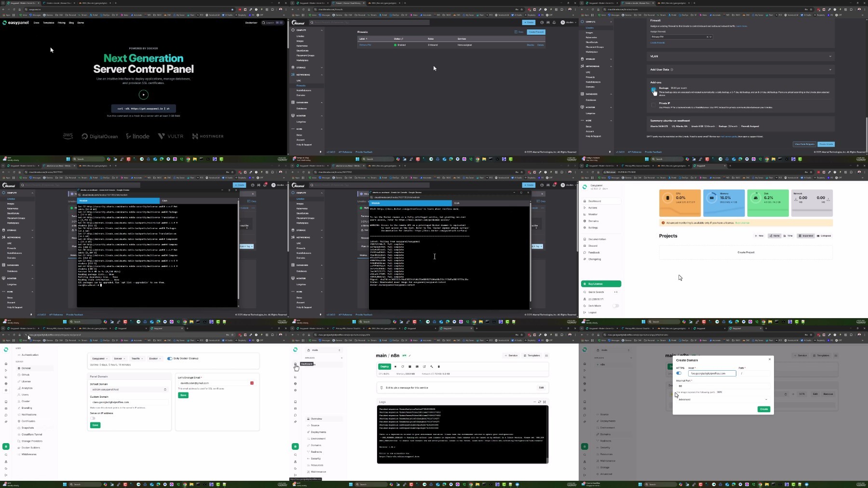The height and width of the screenshot is (488, 868).
Task: Click Host field in Create Domain dialog
Action: (712, 373)
